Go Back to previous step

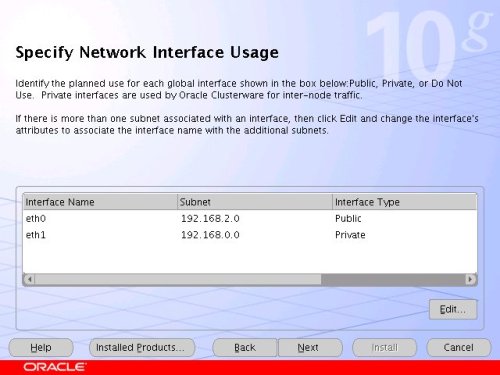click(245, 347)
